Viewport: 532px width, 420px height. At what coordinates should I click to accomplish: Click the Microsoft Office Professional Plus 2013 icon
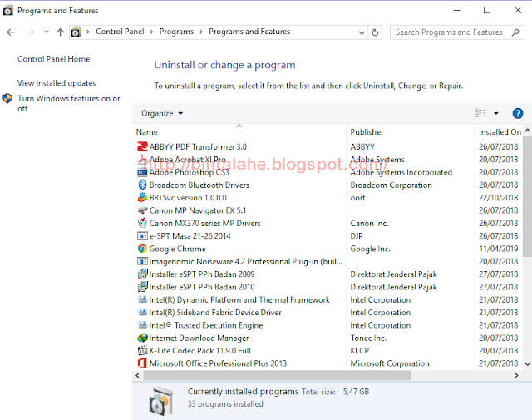(142, 363)
